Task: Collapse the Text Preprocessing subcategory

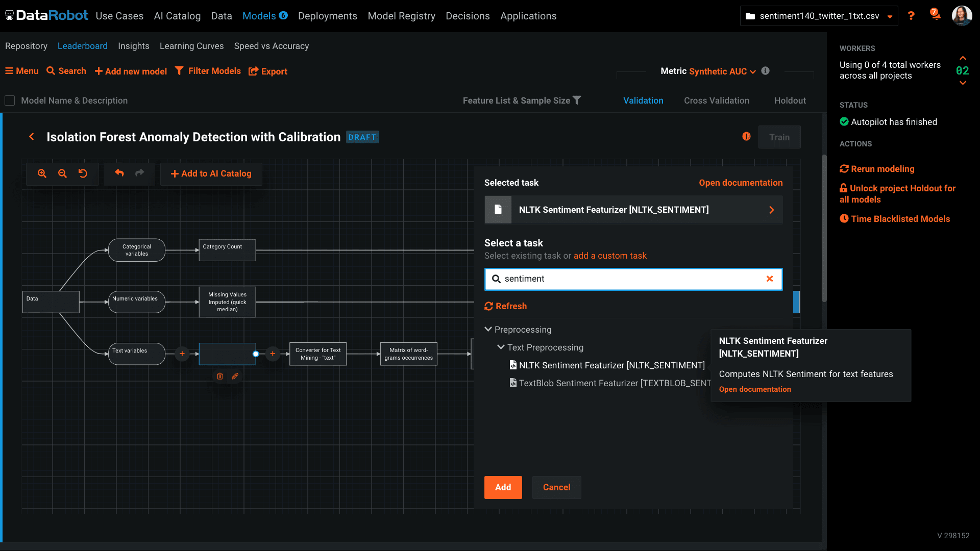Action: pos(501,347)
